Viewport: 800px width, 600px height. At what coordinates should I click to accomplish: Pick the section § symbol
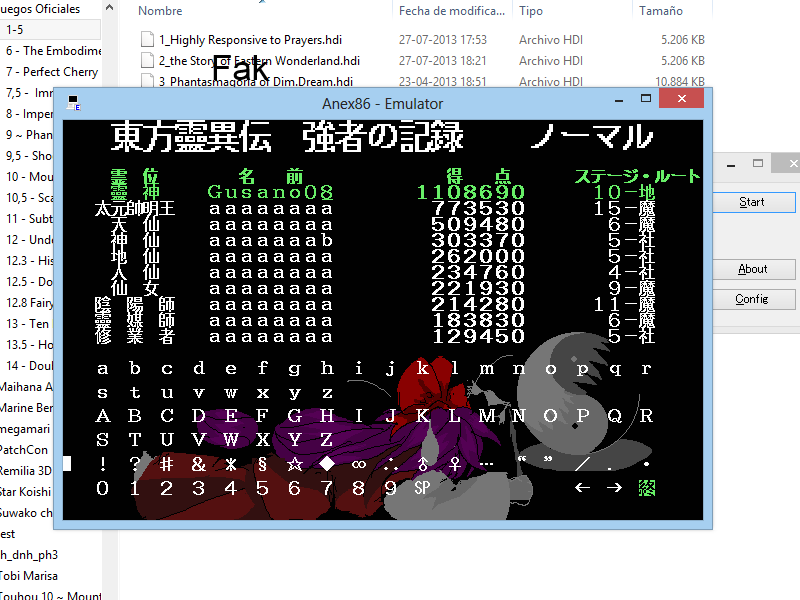(262, 464)
